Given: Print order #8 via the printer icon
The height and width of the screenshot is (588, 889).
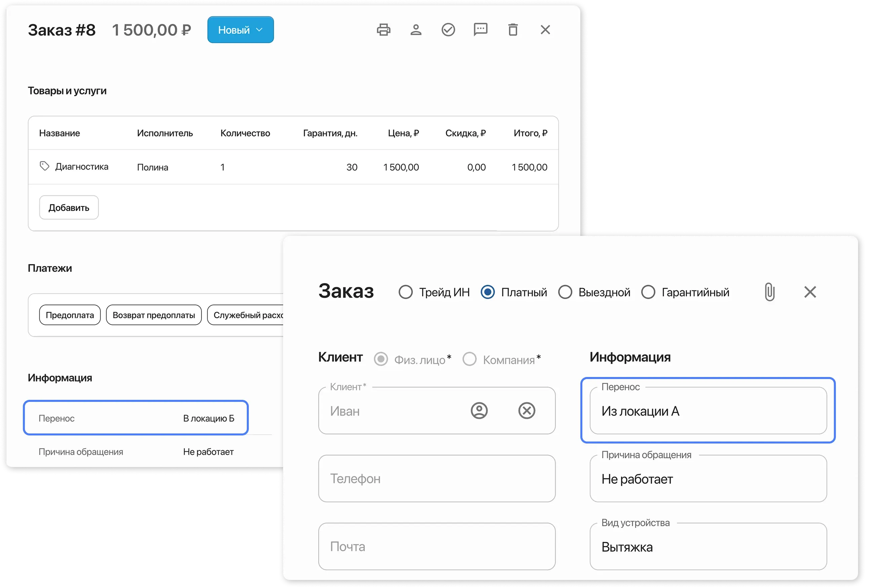Looking at the screenshot, I should (384, 29).
